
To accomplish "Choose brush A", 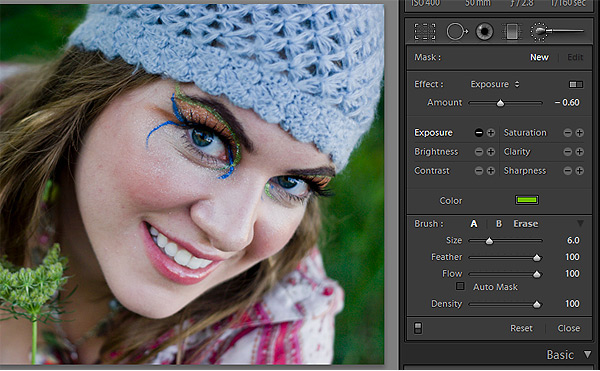I will 474,224.
